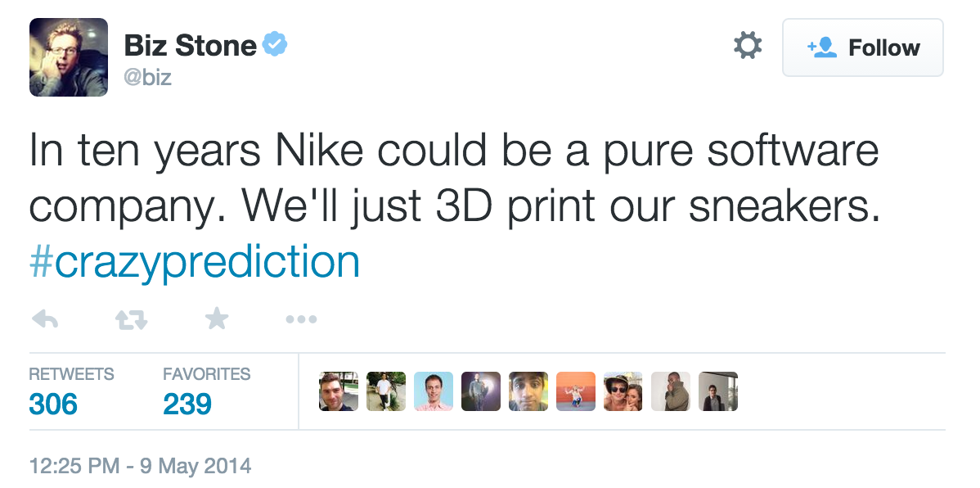Viewport: 980px width, 488px height.
Task: Retweet this tweet using the retweet icon
Action: point(131,320)
